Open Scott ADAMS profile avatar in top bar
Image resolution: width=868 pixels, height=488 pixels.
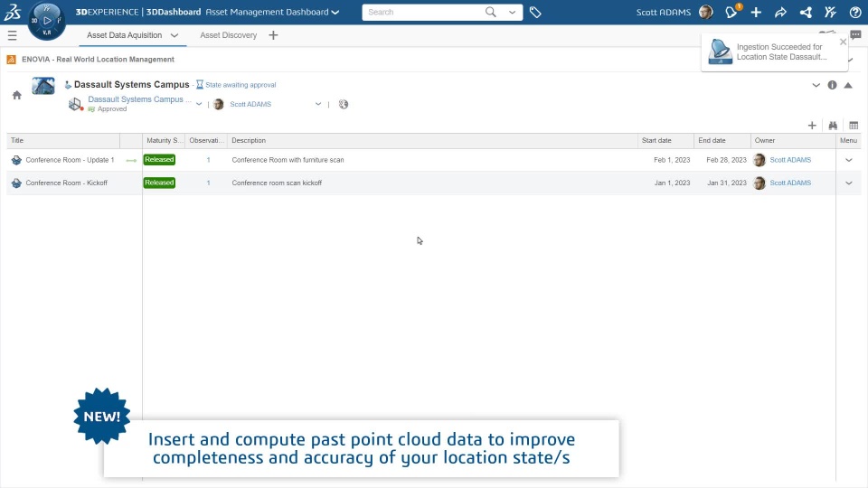pos(706,12)
